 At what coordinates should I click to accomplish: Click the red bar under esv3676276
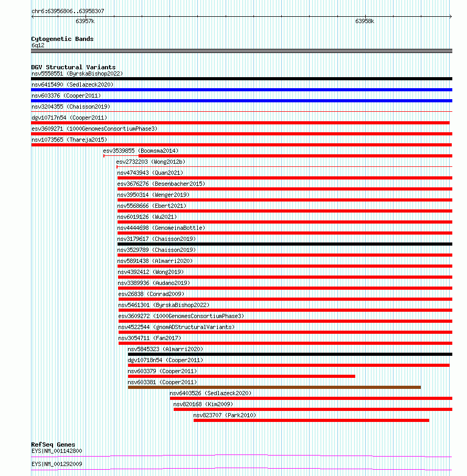point(285,189)
